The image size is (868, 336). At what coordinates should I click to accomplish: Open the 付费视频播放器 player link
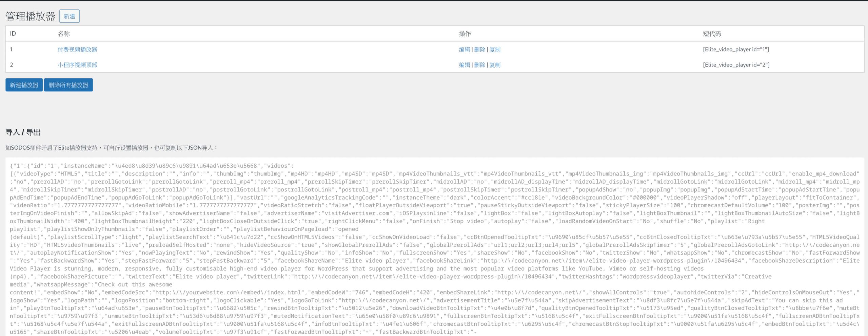click(x=77, y=50)
